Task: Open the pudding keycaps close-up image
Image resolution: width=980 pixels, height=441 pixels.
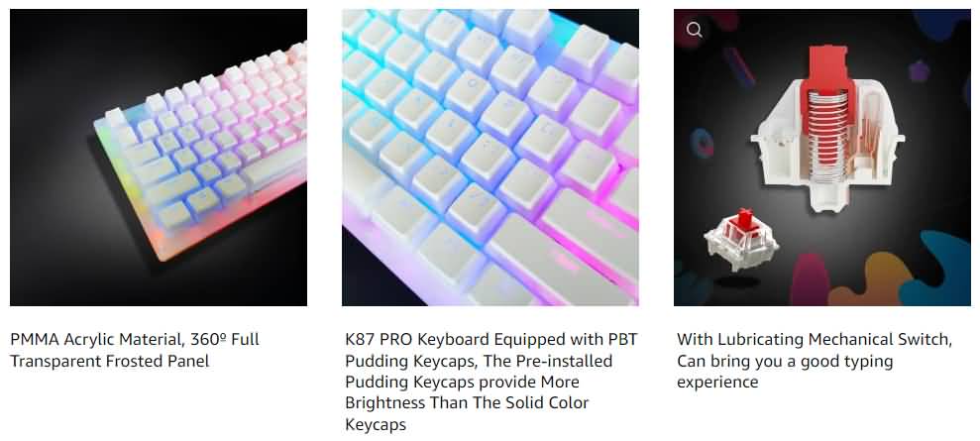Action: coord(490,158)
